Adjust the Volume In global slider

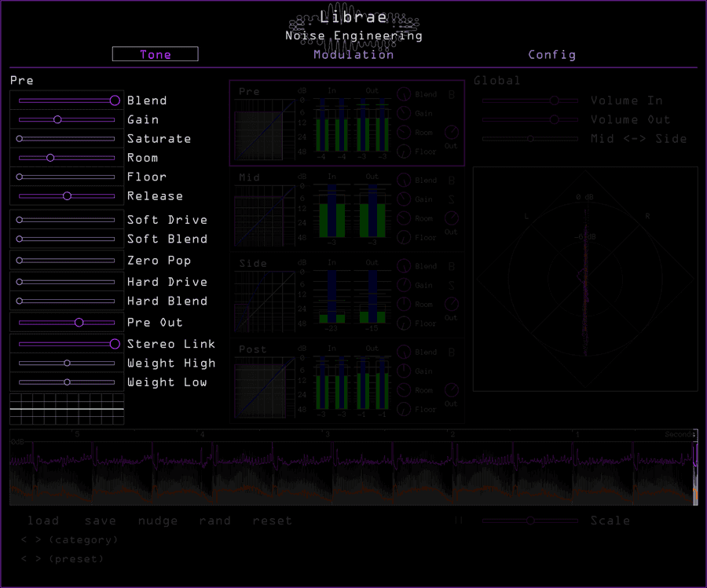[x=529, y=100]
